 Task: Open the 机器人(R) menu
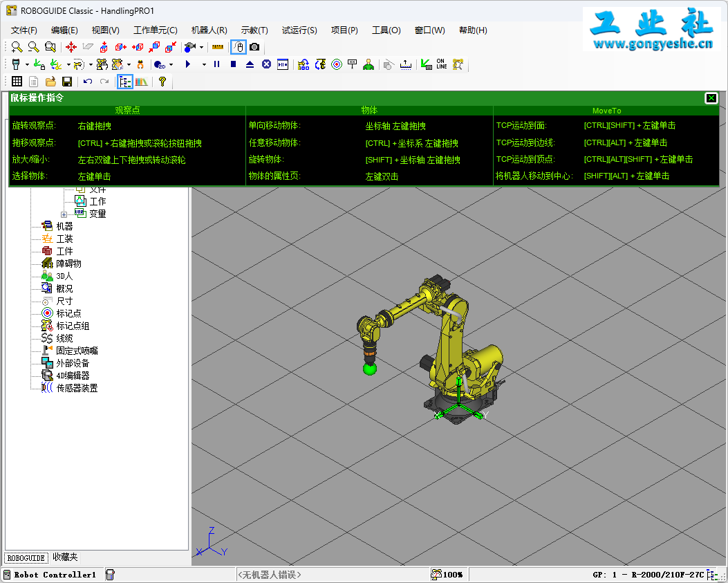point(209,30)
